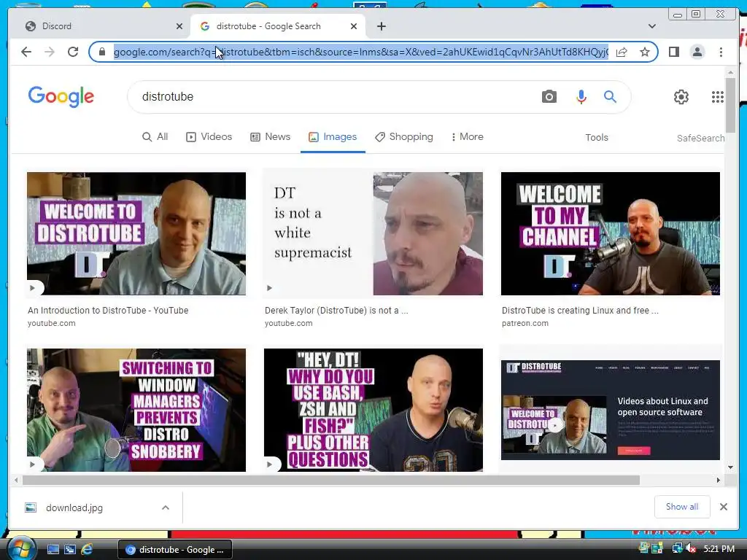Click the scroll up arrow of page scrollbar
This screenshot has height=560, width=747.
pyautogui.click(x=730, y=72)
